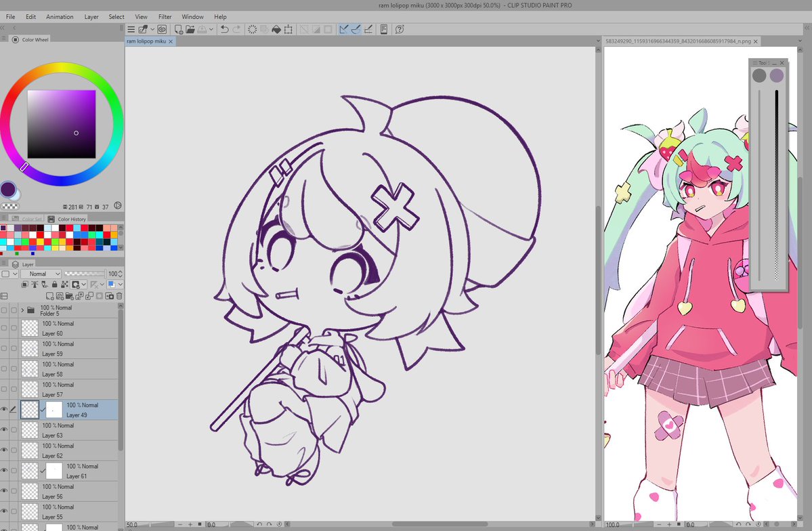Transfer to lower layer icon
Screen dimensions: 812x531
(79, 297)
